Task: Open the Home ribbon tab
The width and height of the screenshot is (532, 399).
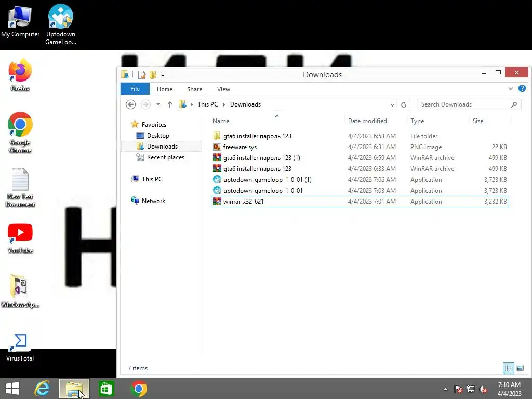Action: pyautogui.click(x=165, y=89)
